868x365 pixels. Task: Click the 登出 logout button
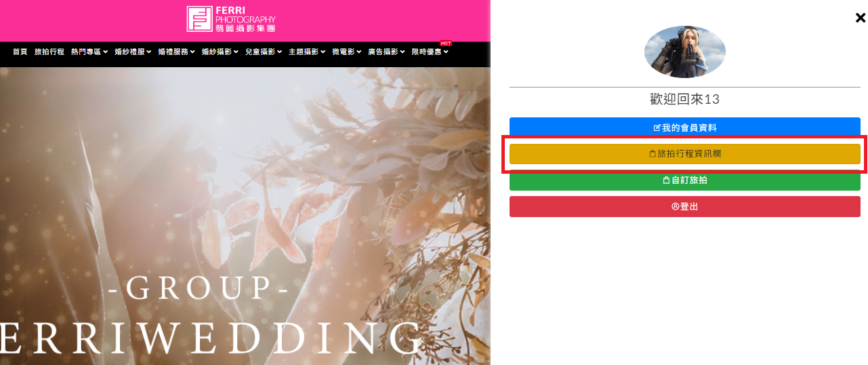[685, 206]
